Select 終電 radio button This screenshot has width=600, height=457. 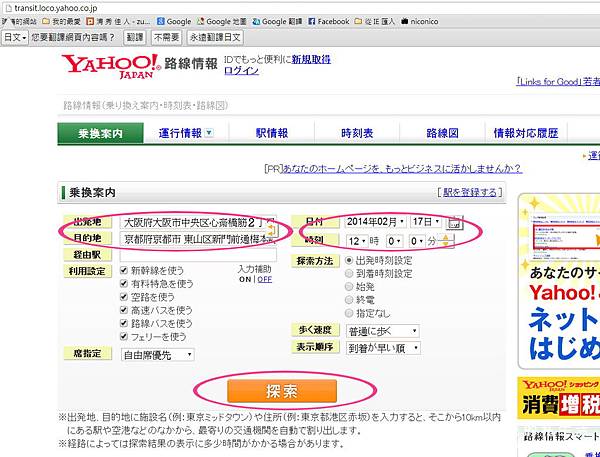click(349, 300)
